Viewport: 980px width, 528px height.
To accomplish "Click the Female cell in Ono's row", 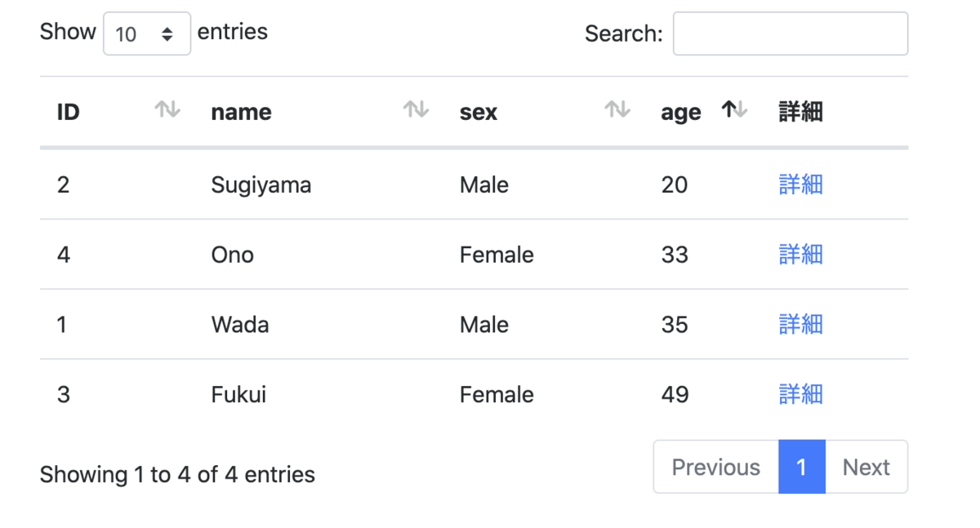I will pyautogui.click(x=497, y=255).
